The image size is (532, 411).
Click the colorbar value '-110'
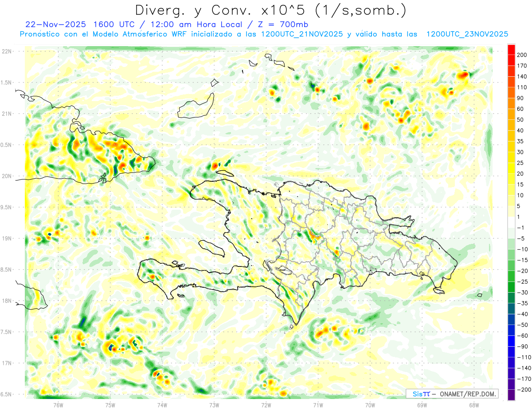tap(524, 357)
